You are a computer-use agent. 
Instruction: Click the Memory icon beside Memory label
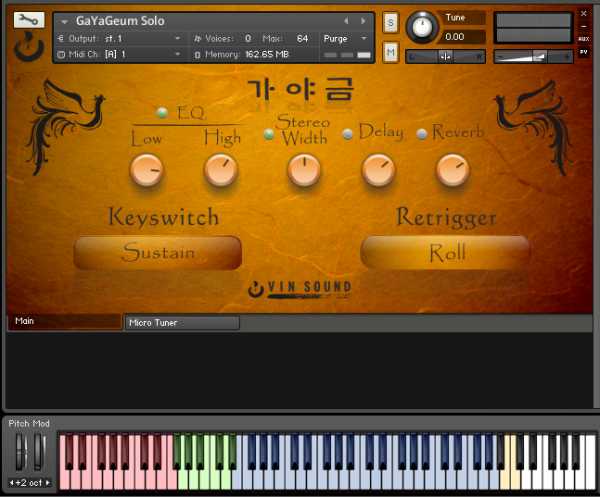[x=197, y=55]
